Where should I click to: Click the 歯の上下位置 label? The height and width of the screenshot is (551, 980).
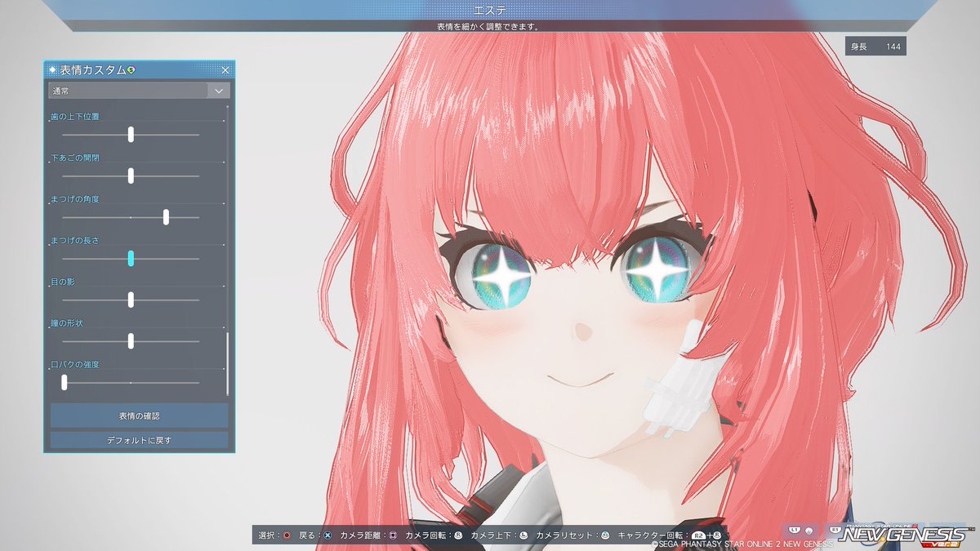74,117
